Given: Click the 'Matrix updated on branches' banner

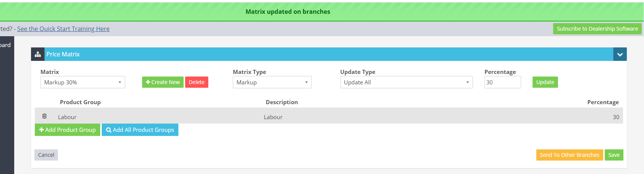Looking at the screenshot, I should (288, 12).
